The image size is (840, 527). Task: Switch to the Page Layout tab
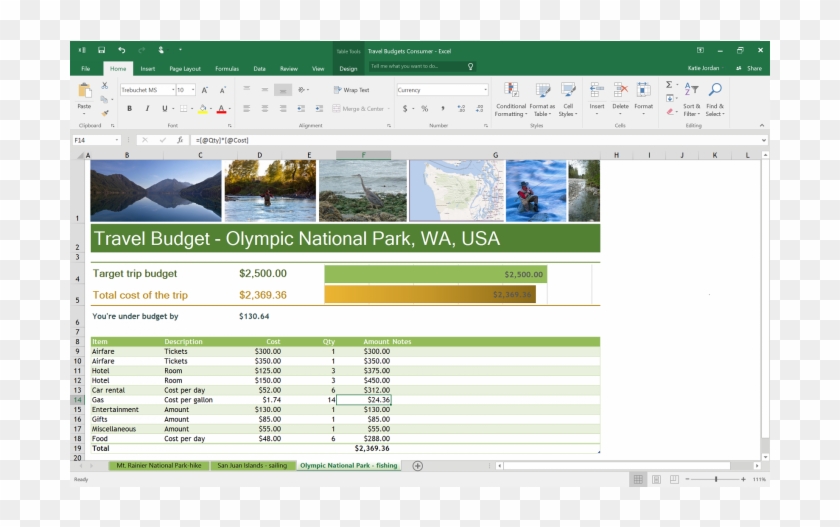coord(185,69)
